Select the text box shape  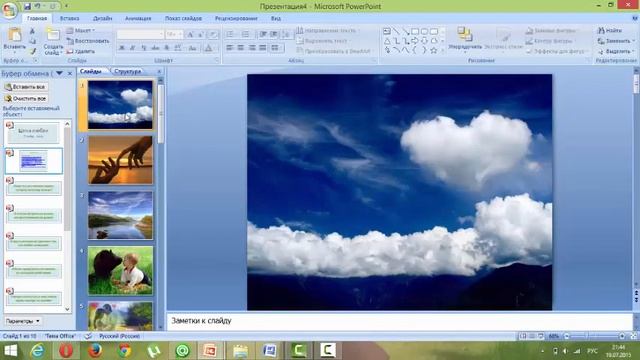coord(387,31)
